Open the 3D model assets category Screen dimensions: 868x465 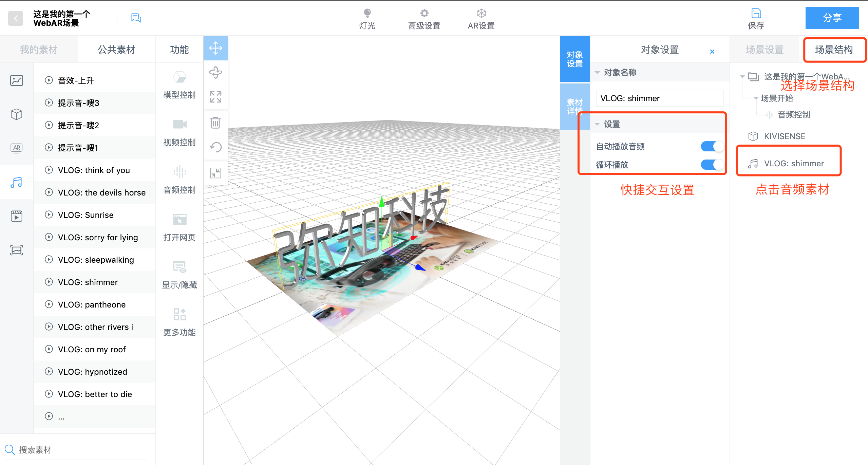tap(16, 114)
